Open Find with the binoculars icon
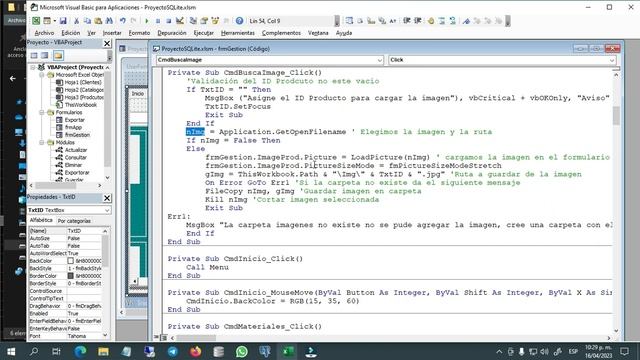 point(109,21)
